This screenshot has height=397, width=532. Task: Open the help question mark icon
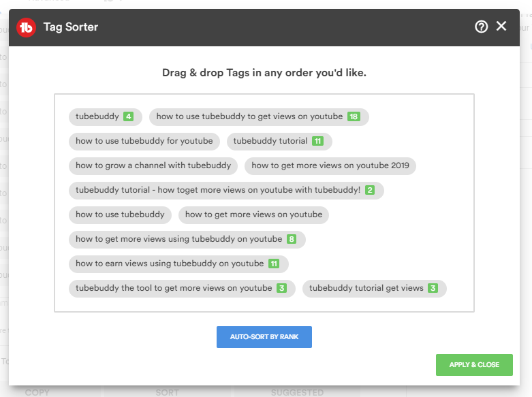click(x=482, y=27)
